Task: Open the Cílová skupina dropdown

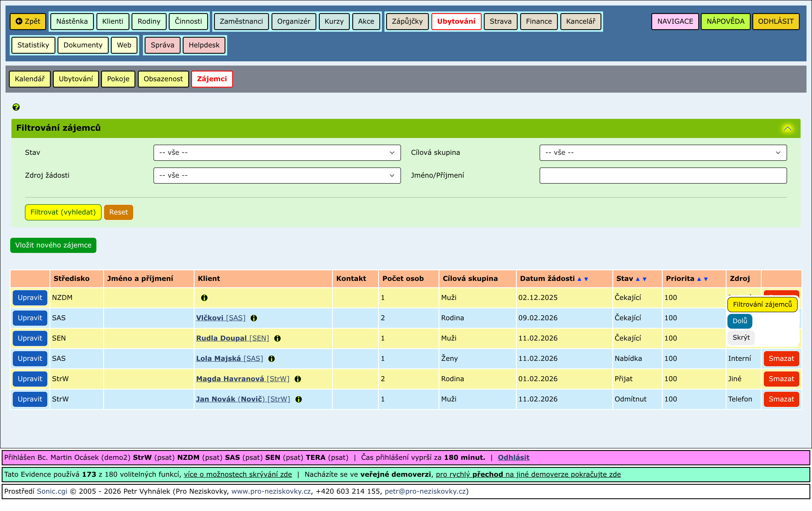Action: pos(663,152)
